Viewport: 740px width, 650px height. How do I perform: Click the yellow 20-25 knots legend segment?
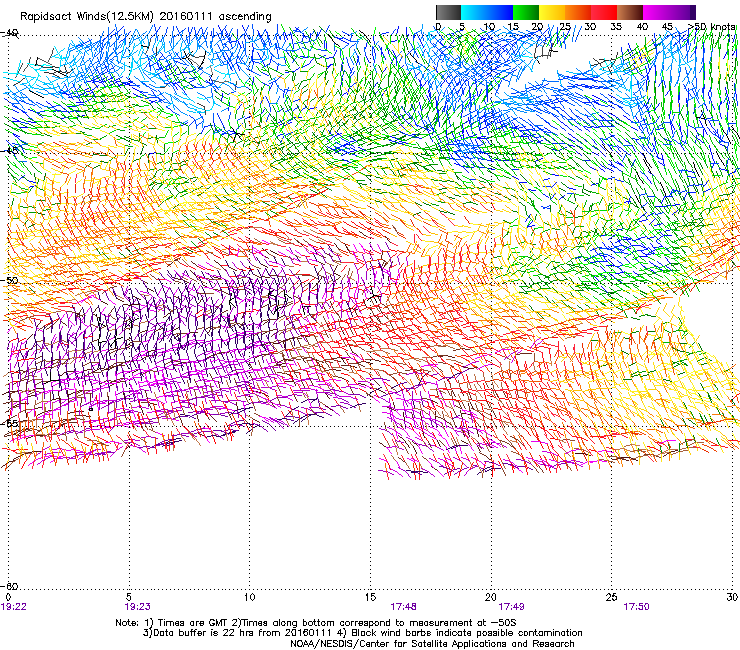click(552, 12)
